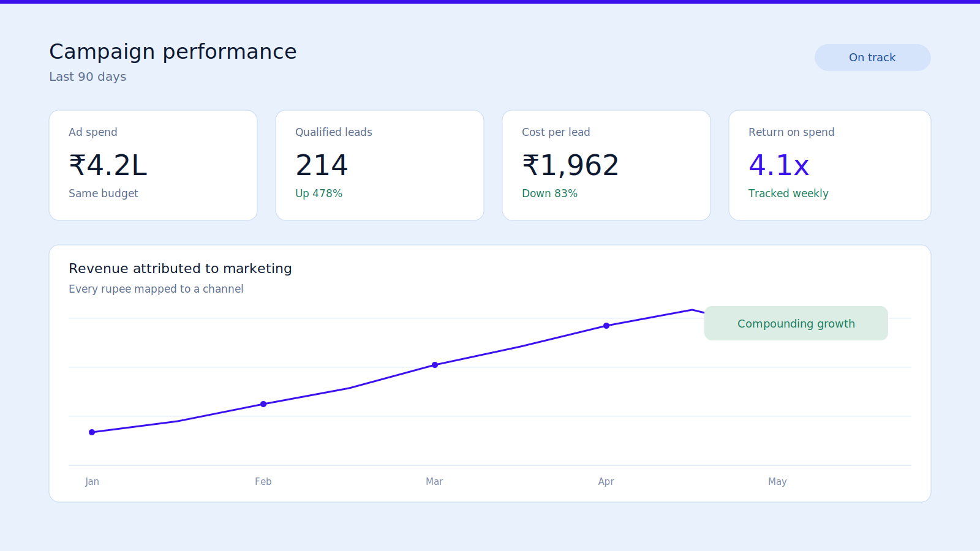Click the May axis label
This screenshot has width=980, height=551.
point(777,482)
